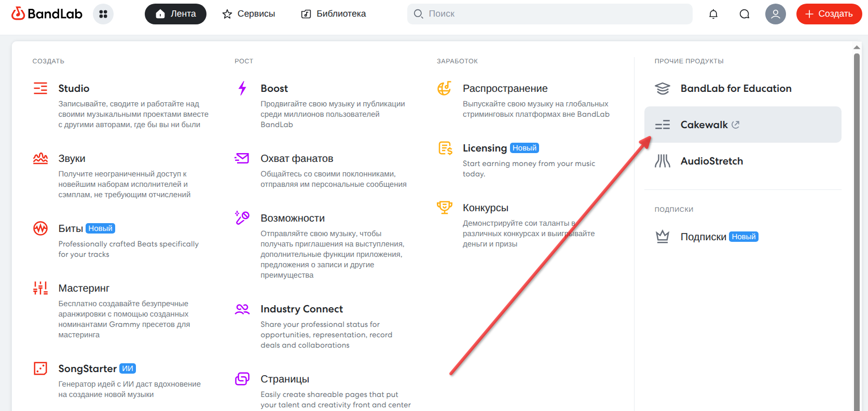
Task: Focus the Поиск search field
Action: (x=550, y=14)
